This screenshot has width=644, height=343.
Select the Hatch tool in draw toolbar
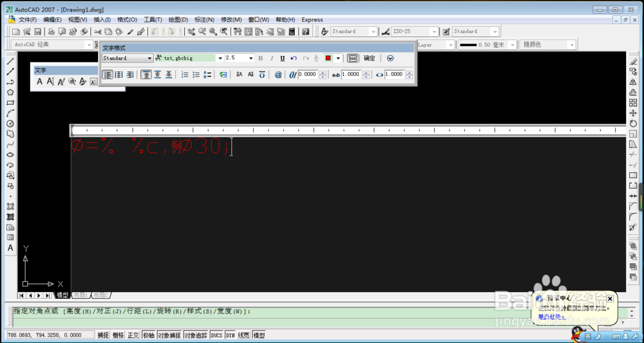11,207
